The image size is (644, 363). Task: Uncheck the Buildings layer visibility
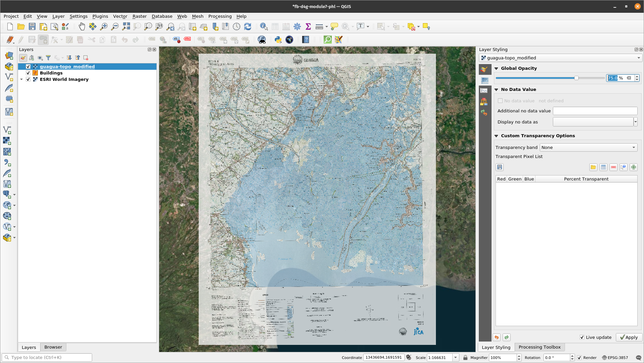pyautogui.click(x=28, y=73)
